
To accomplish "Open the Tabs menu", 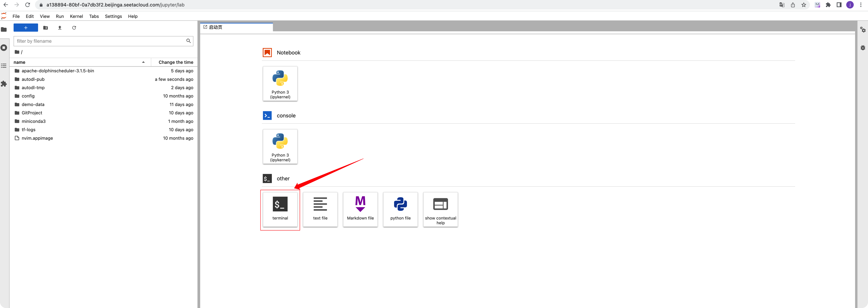I will tap(94, 16).
